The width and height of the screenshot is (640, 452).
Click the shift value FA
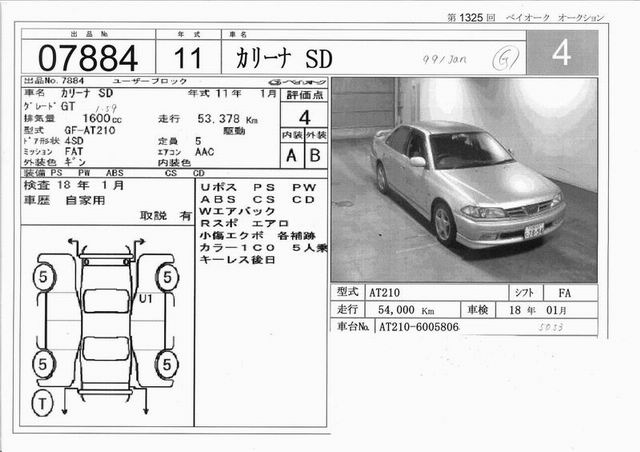[x=564, y=293]
